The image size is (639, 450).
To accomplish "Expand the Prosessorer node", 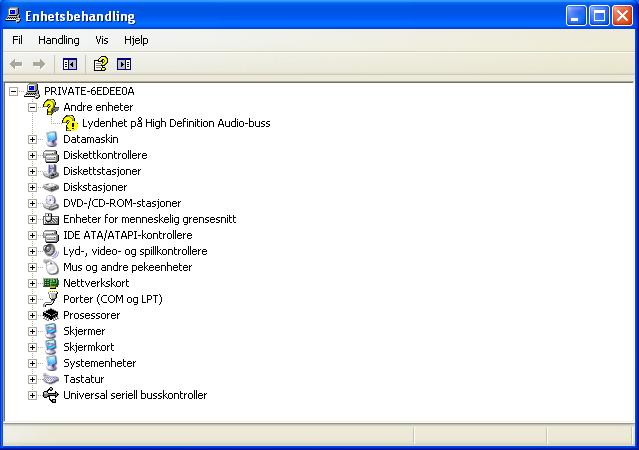I will pyautogui.click(x=32, y=315).
